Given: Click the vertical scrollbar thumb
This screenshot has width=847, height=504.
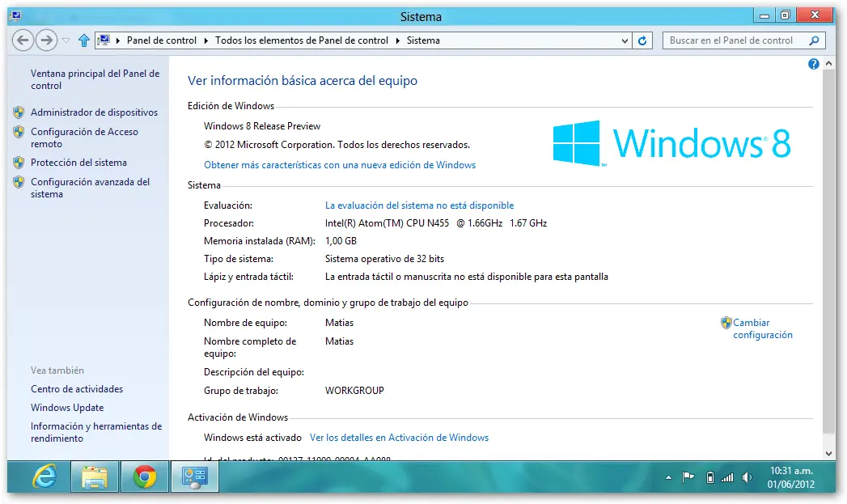Looking at the screenshot, I should (x=828, y=251).
